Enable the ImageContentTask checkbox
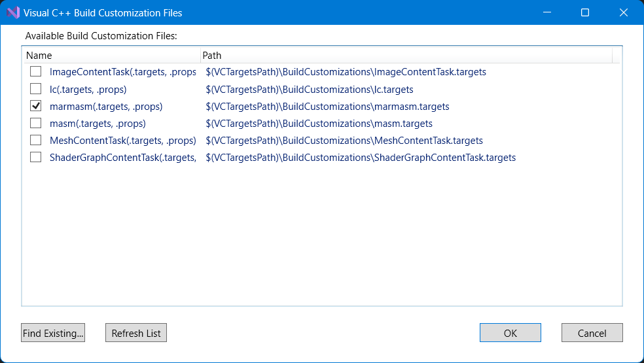 coord(36,71)
